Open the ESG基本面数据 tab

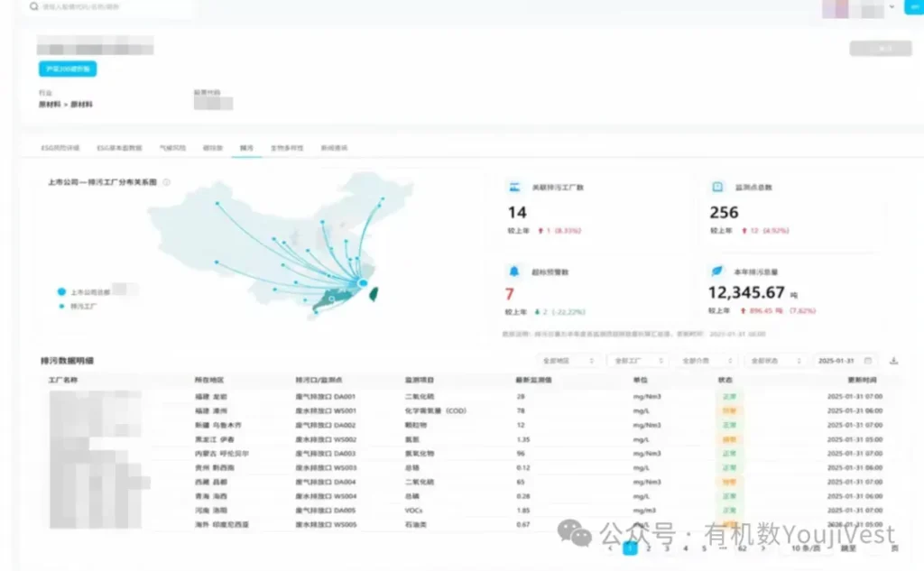coord(120,148)
